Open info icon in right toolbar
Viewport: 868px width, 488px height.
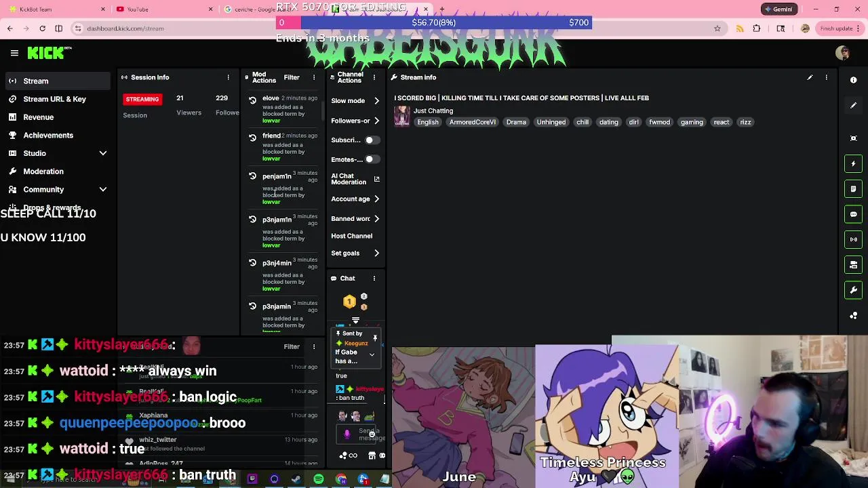tap(854, 80)
